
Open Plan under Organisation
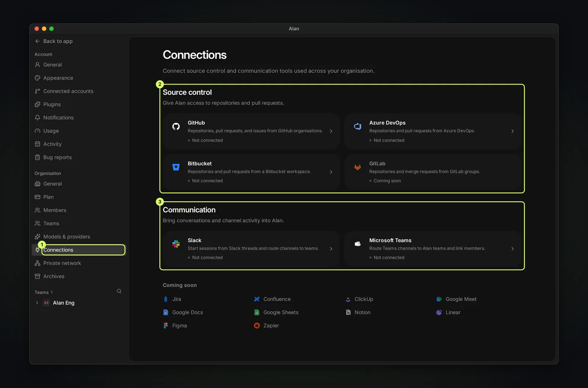point(79,197)
